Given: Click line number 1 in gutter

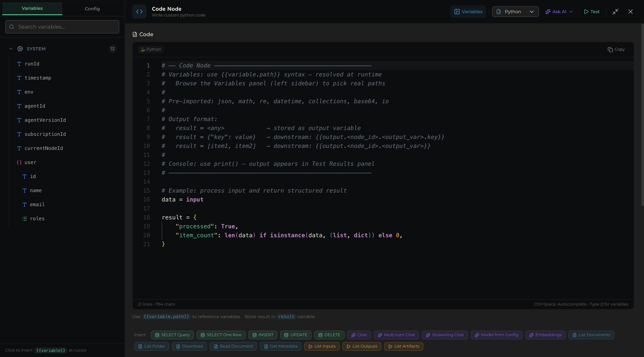Looking at the screenshot, I should coord(148,65).
